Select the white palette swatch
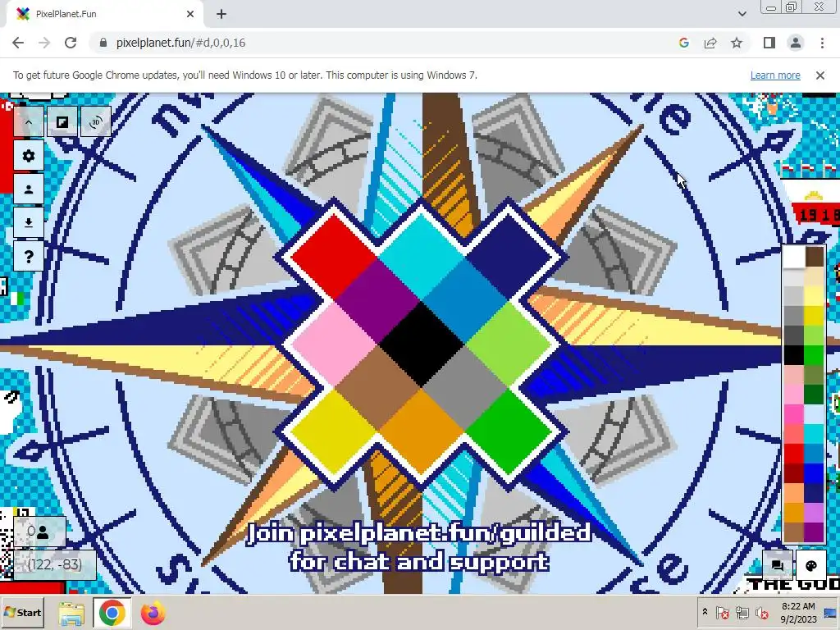 click(x=794, y=256)
